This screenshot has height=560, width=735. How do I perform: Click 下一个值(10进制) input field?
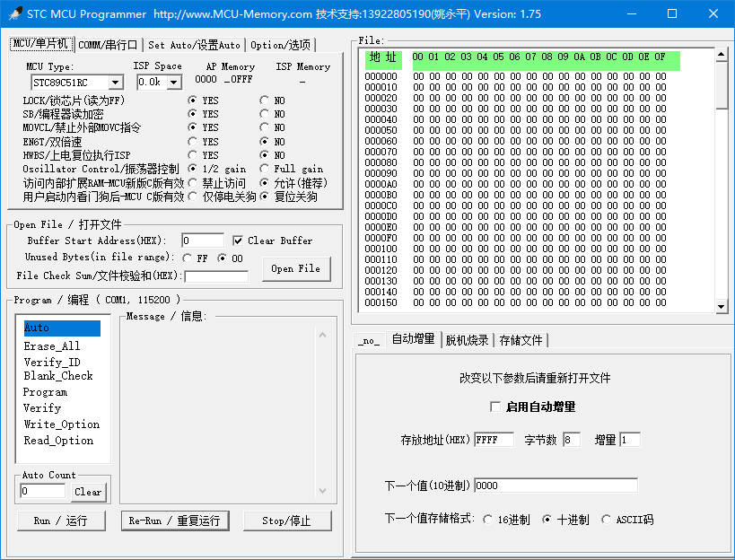click(x=556, y=486)
